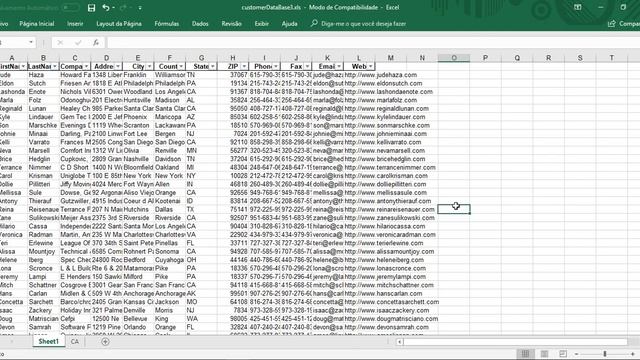This screenshot has height=360, width=640.
Task: Switch to Page Layout view icon
Action: pos(544,354)
